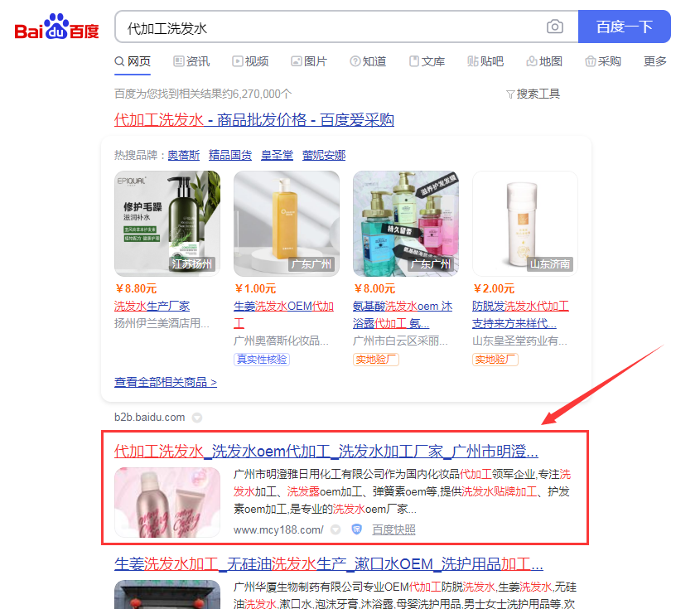Viewport: 700px width, 609px height.
Task: Click price ¥8.80元
Action: click(136, 288)
